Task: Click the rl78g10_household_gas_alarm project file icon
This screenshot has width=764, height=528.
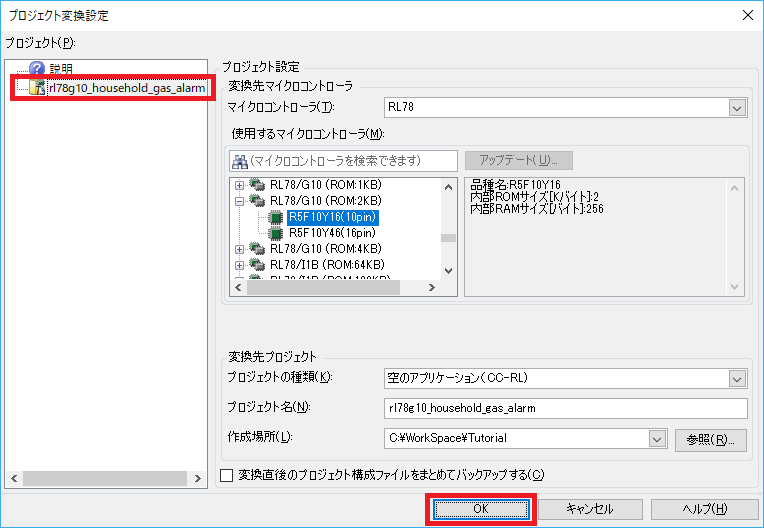Action: (x=38, y=88)
